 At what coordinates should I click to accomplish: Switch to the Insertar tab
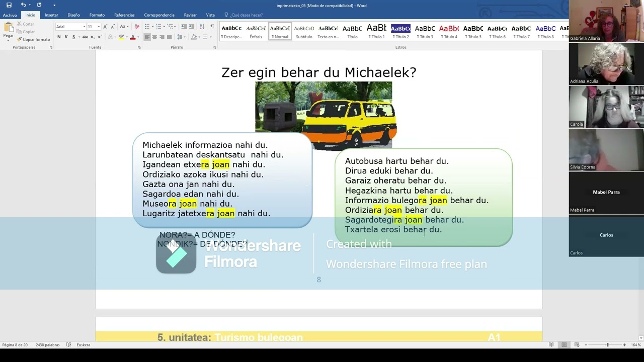[51, 15]
